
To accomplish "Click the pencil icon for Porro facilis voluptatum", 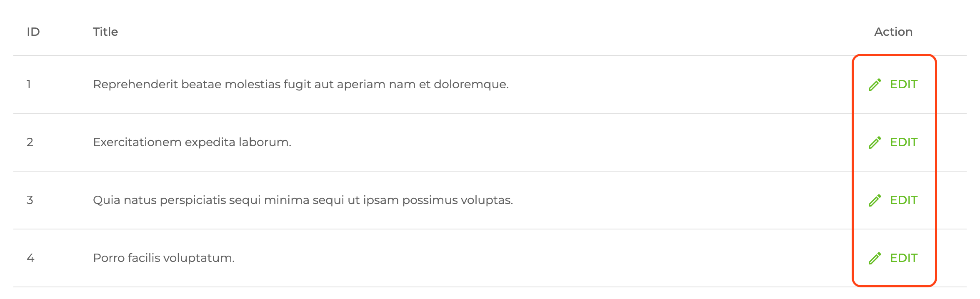I will click(875, 258).
